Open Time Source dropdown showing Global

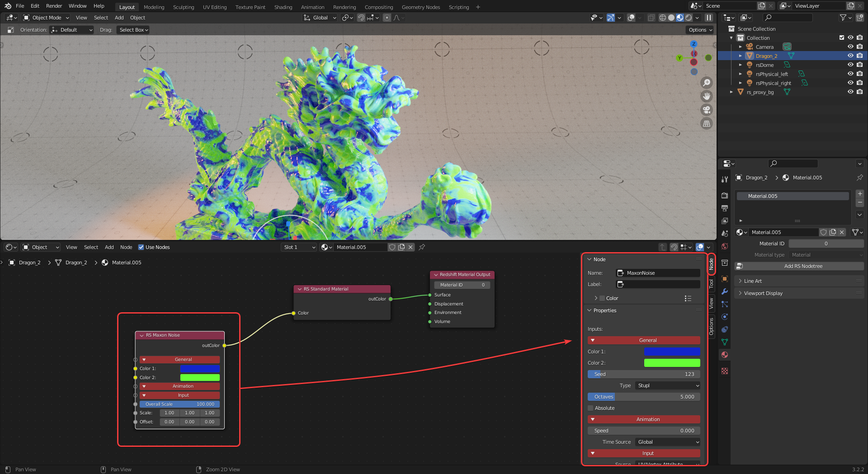(668, 442)
